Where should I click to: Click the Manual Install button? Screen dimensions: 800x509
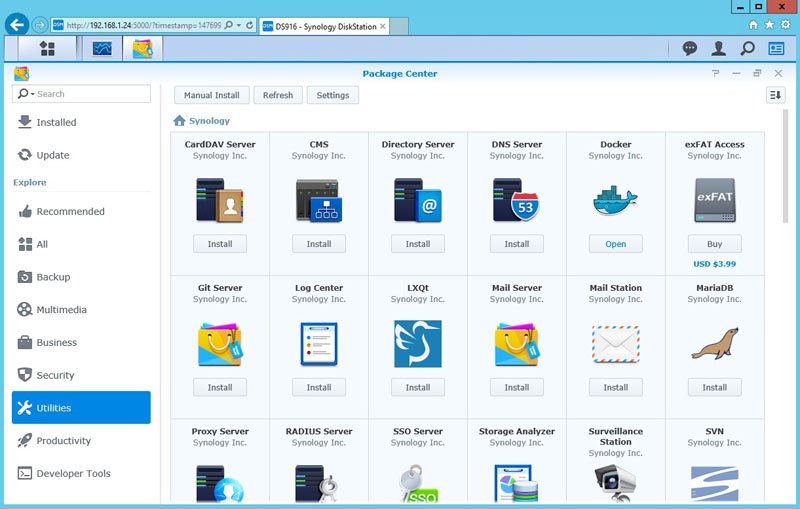(x=211, y=95)
